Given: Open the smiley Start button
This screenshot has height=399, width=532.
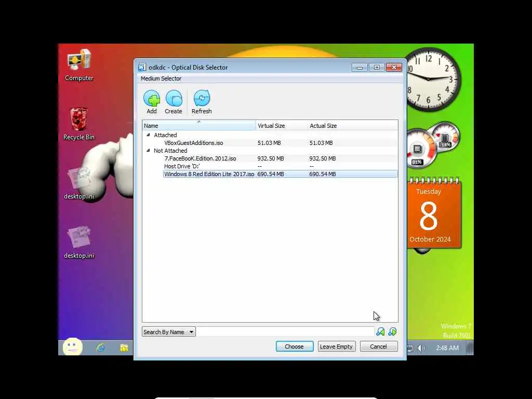Looking at the screenshot, I should [x=73, y=347].
